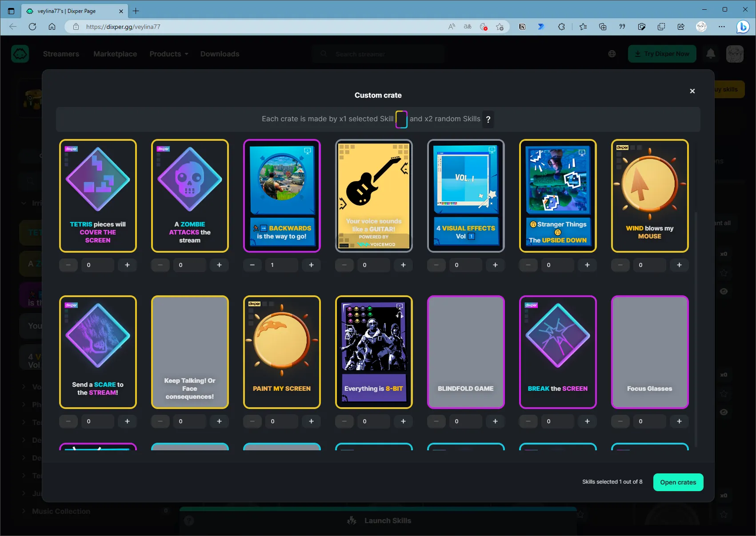Click the Search streamer field
756x536 pixels.
(378, 54)
